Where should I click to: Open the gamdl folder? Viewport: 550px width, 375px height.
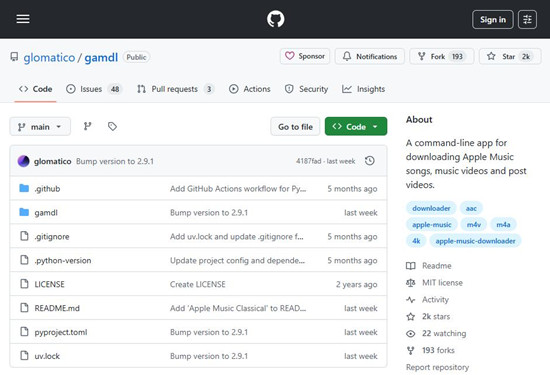46,213
